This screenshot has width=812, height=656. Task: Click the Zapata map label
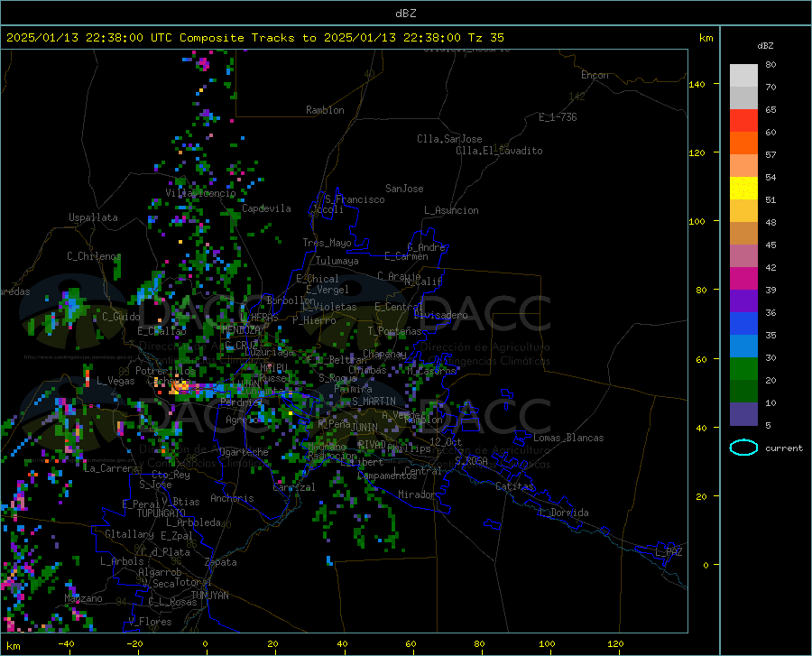(221, 562)
